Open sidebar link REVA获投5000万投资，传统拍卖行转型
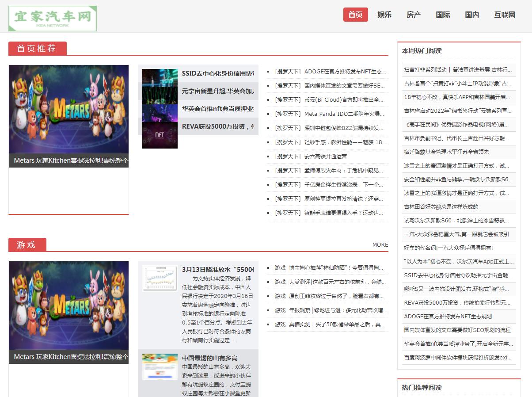Viewport: 532px width, 397px height. [x=457, y=302]
